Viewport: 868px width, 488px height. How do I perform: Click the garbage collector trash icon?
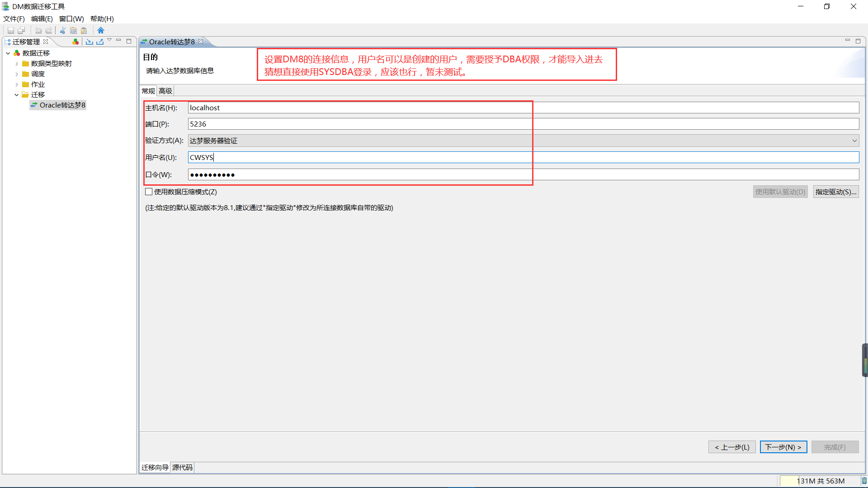tap(864, 481)
